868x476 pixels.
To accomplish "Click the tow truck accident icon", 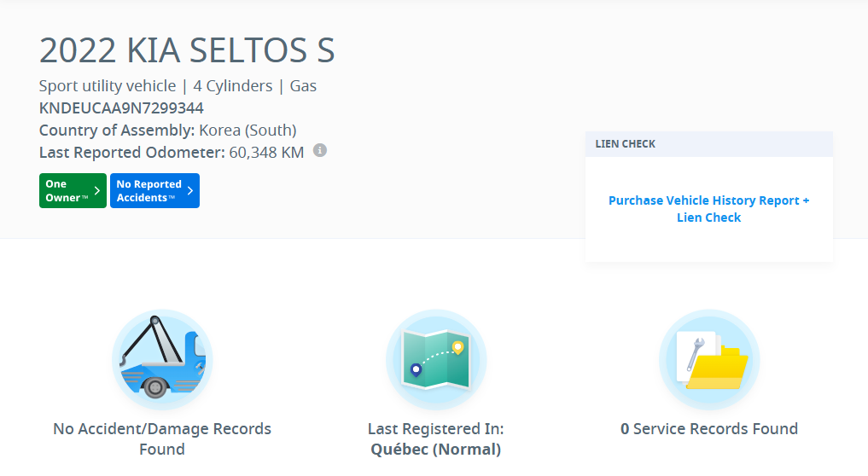I will 162,359.
